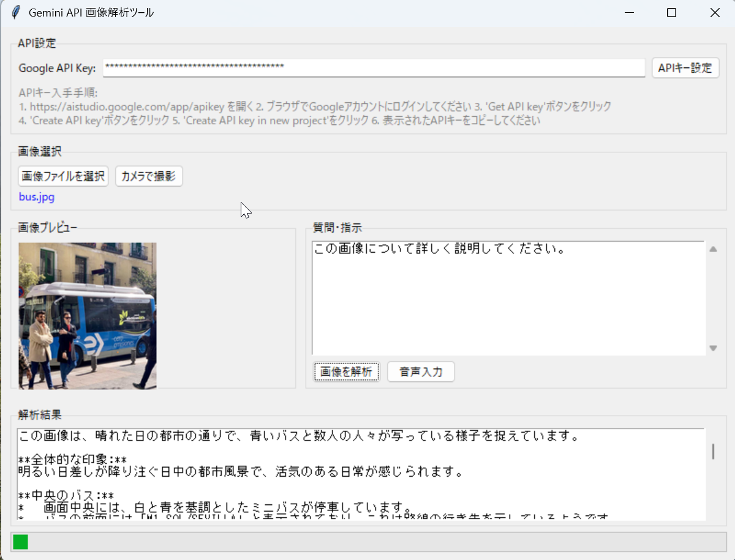Click the Google API Key: label
The width and height of the screenshot is (735, 560).
pyautogui.click(x=58, y=68)
